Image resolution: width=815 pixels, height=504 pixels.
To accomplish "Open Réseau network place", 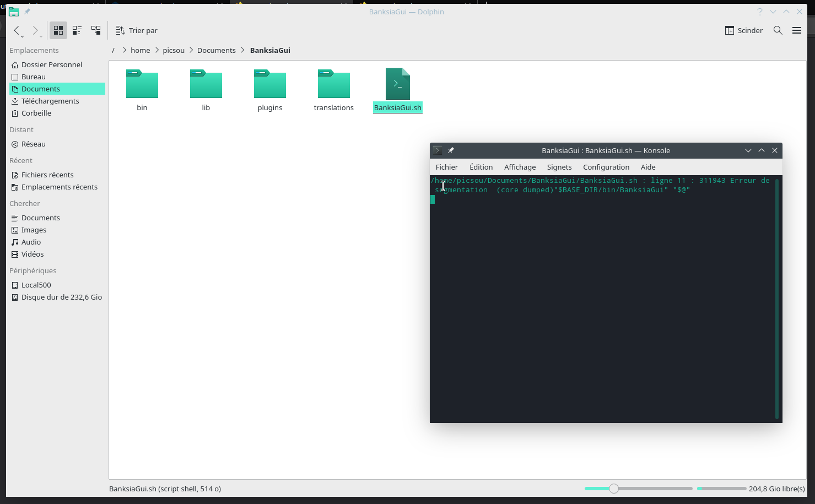I will (x=57, y=144).
